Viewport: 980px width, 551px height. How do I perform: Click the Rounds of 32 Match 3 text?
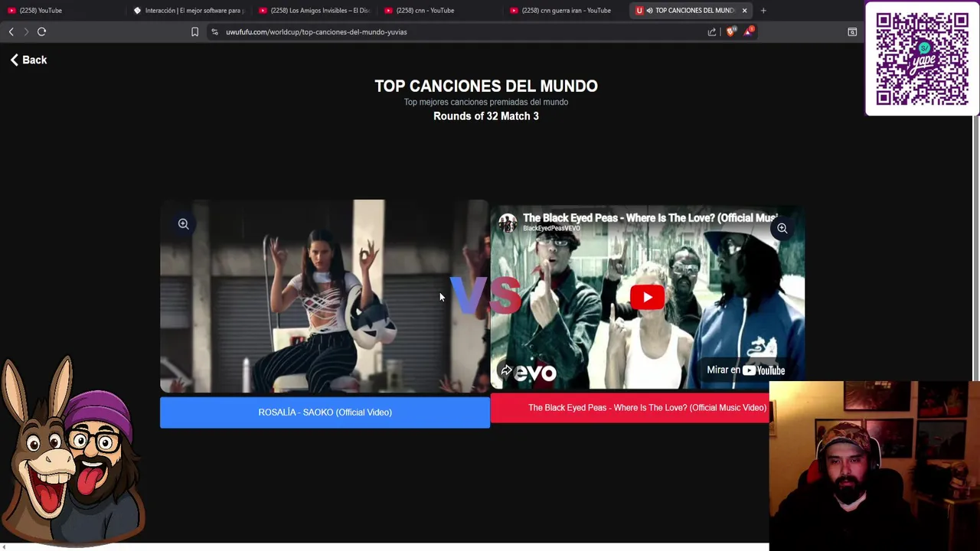(486, 116)
